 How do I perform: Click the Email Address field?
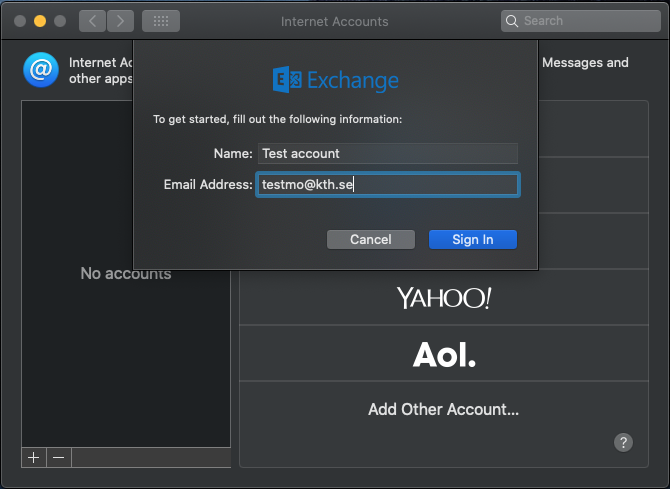point(387,185)
